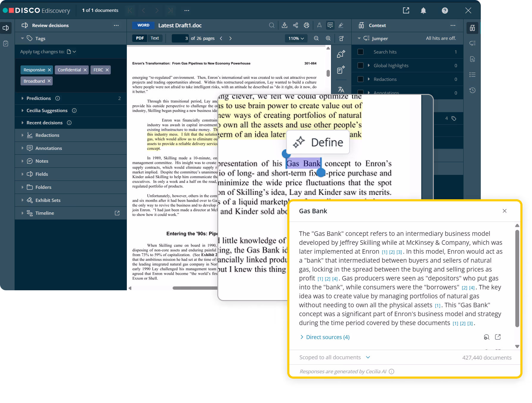The height and width of the screenshot is (403, 532).
Task: Open Review decisions more options
Action: pyautogui.click(x=116, y=26)
